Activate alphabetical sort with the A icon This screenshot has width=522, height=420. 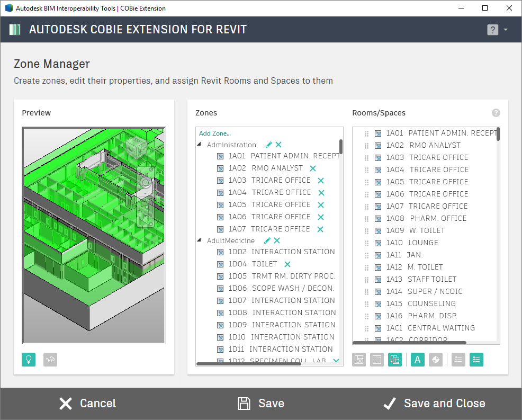(417, 360)
